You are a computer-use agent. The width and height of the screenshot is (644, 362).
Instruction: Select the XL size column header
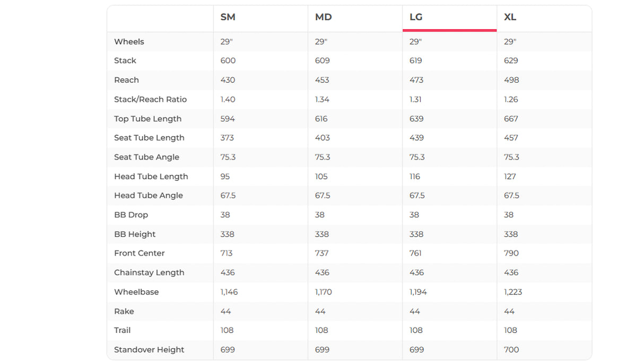510,17
